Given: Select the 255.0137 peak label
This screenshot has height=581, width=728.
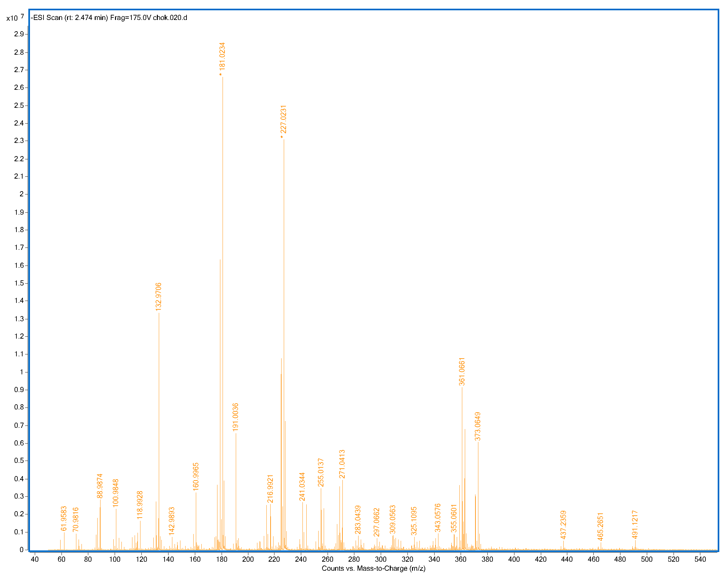Looking at the screenshot, I should [x=321, y=472].
